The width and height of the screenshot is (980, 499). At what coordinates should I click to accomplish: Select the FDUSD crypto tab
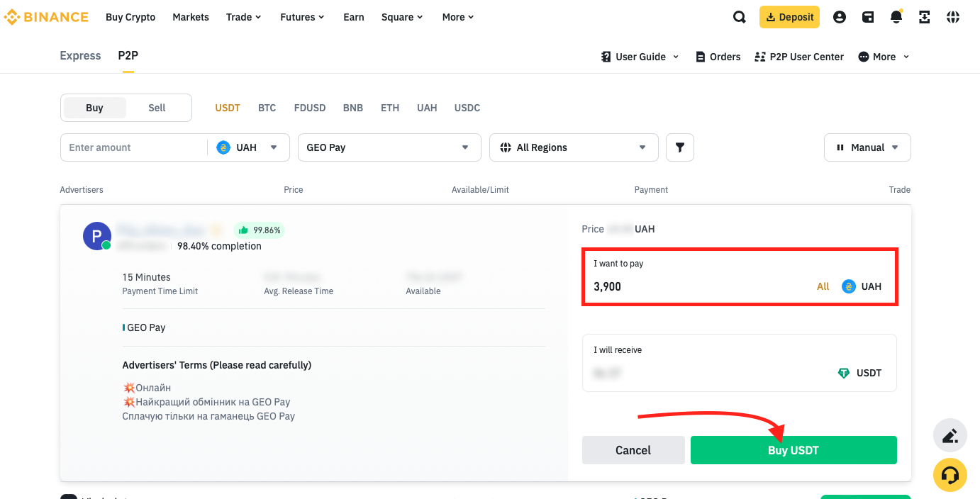[310, 108]
